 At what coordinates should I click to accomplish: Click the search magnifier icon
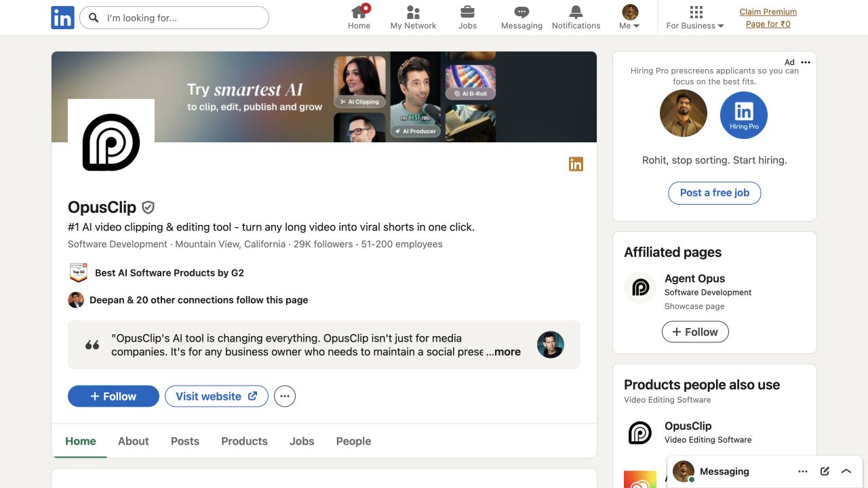click(x=94, y=18)
